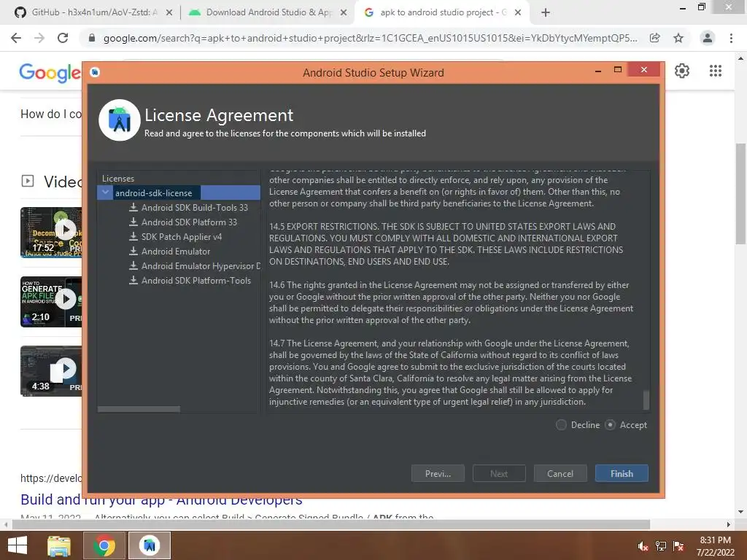
Task: Collapse the android-sdk-license tree node
Action: pos(106,192)
